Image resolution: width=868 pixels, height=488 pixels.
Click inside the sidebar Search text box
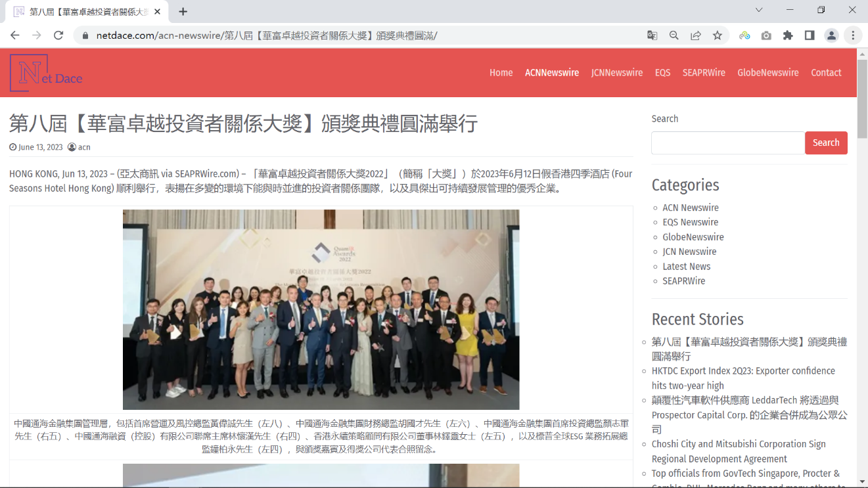click(728, 143)
